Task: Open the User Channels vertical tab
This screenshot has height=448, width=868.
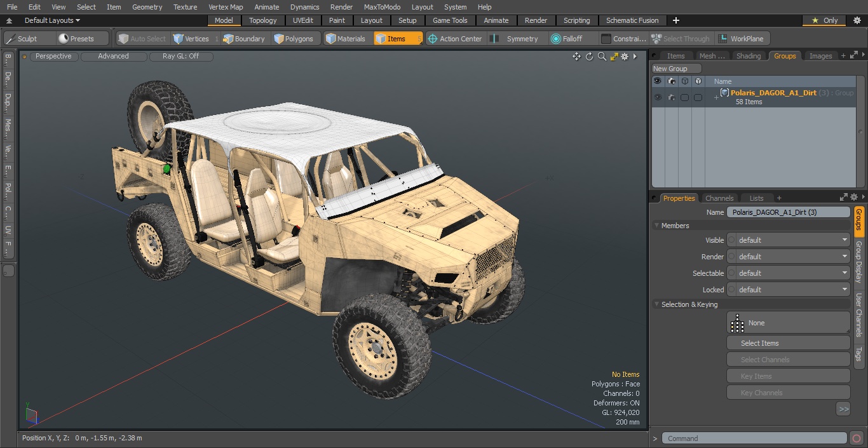Action: [x=858, y=315]
